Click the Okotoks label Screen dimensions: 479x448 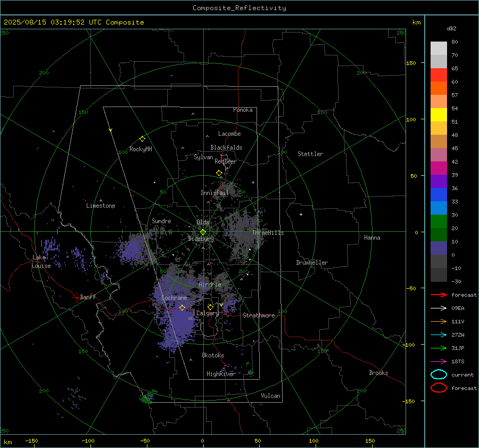tap(213, 355)
